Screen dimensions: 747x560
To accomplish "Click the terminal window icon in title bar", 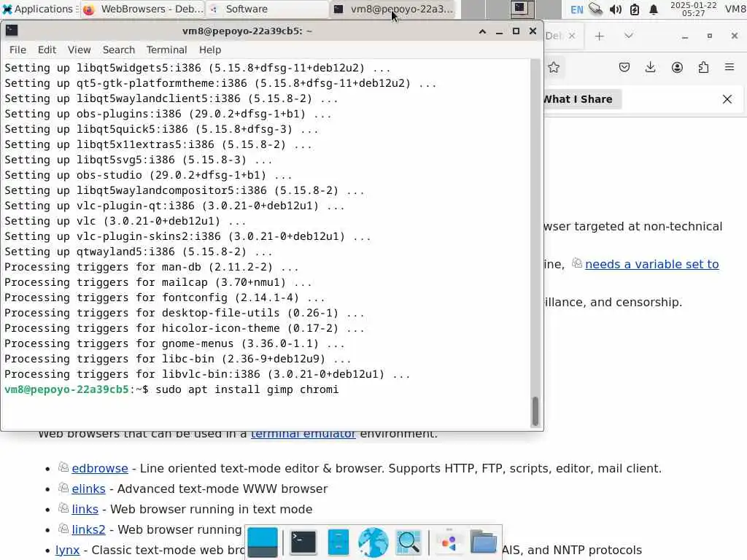I will (x=12, y=31).
